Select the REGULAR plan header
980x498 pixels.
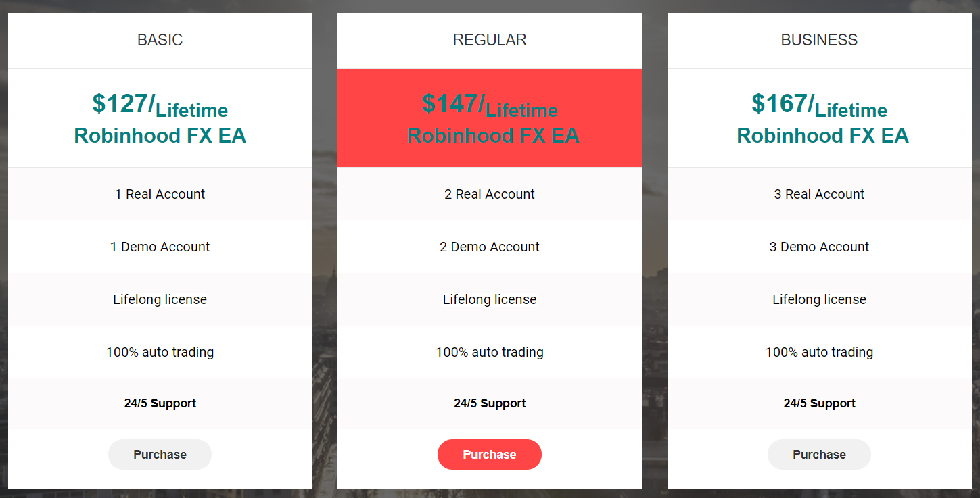pos(489,39)
